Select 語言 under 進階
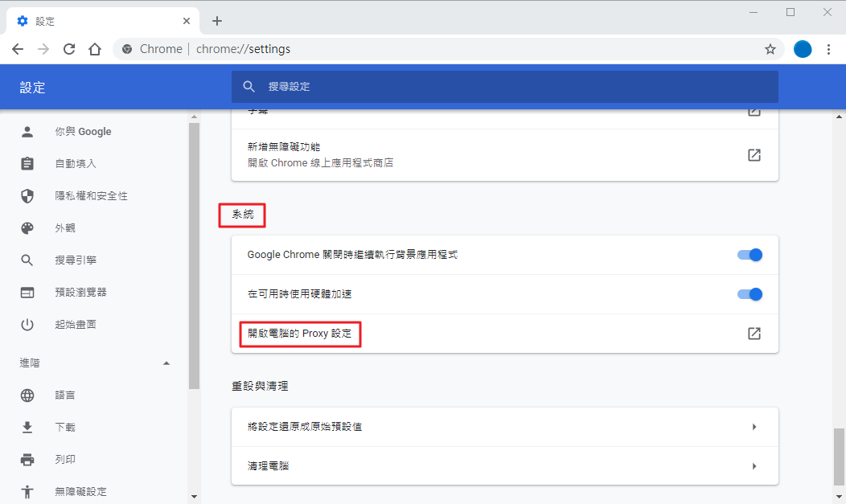The width and height of the screenshot is (846, 504). click(x=65, y=395)
